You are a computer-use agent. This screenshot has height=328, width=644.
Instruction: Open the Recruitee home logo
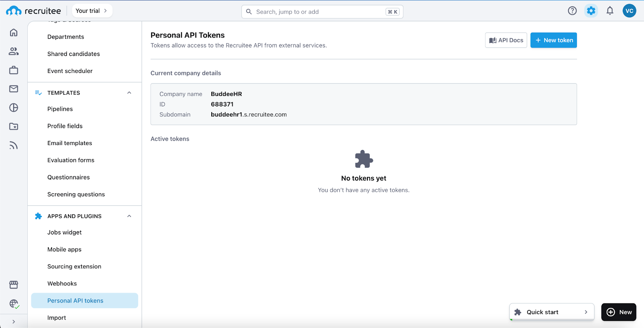point(33,11)
